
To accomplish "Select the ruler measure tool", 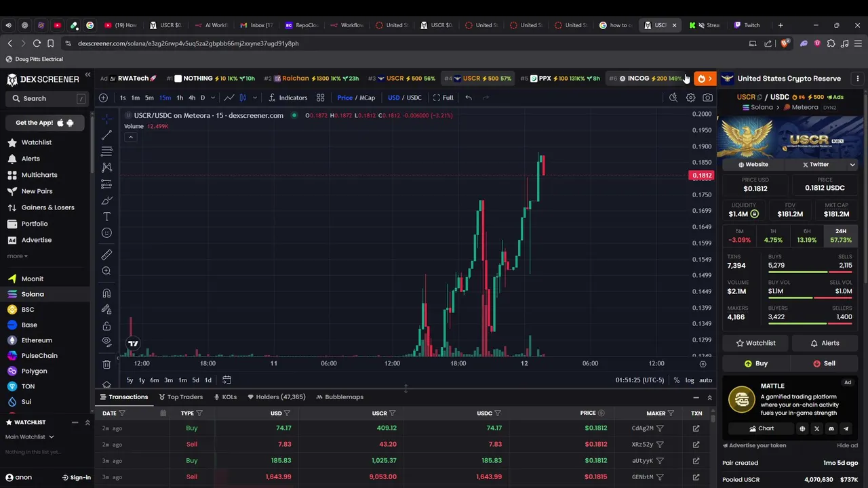I will pyautogui.click(x=106, y=255).
